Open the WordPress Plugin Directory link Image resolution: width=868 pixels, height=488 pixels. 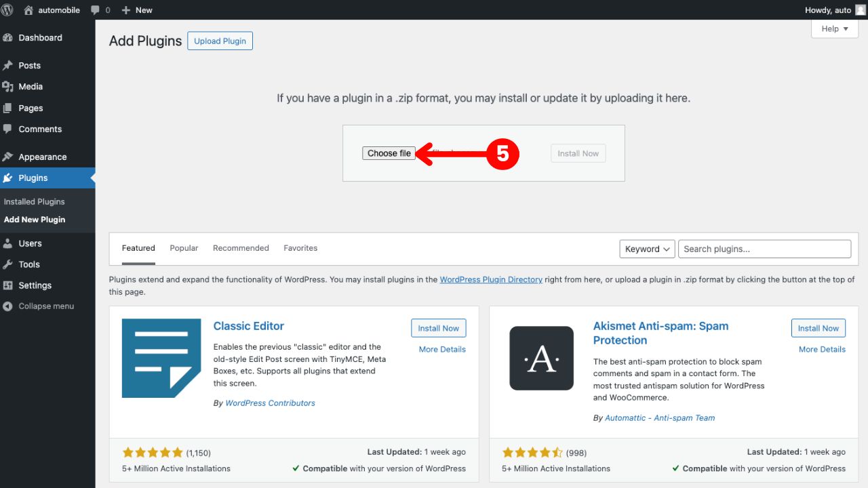pos(491,279)
